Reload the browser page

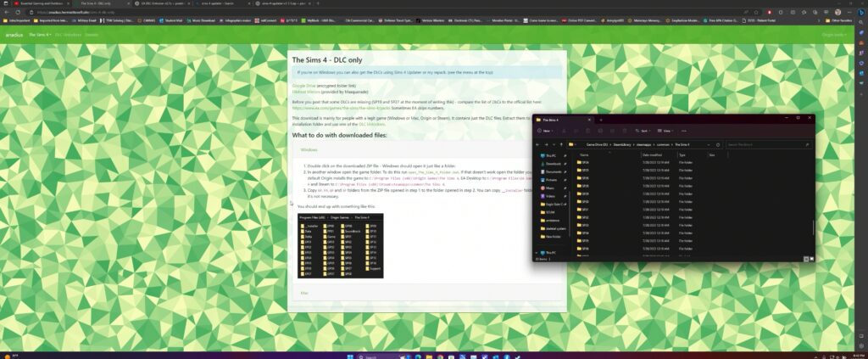tap(17, 12)
